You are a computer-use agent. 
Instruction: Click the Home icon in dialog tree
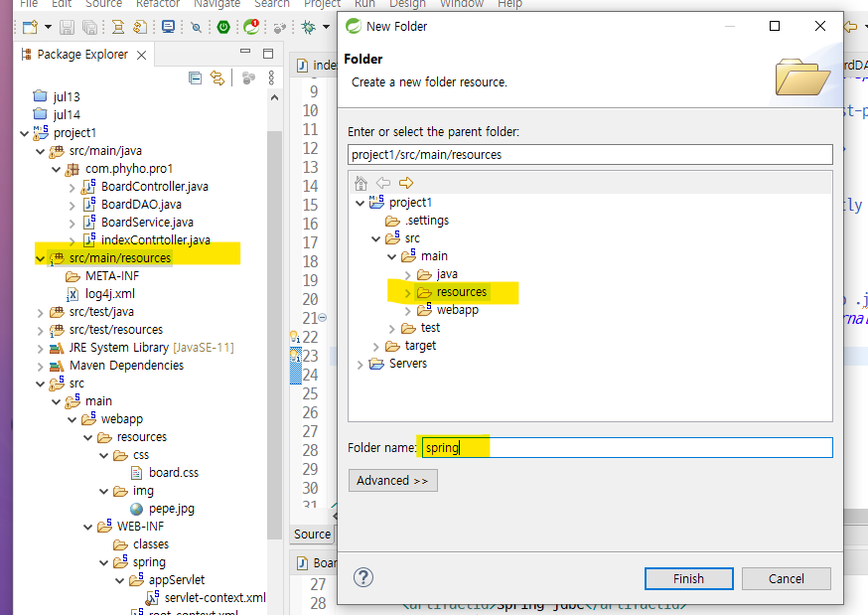(x=361, y=183)
